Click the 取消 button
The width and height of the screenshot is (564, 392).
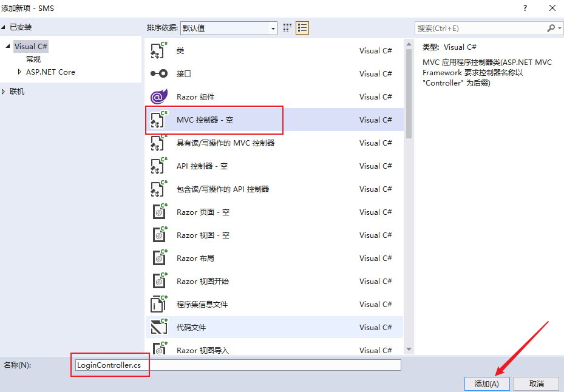tap(536, 384)
